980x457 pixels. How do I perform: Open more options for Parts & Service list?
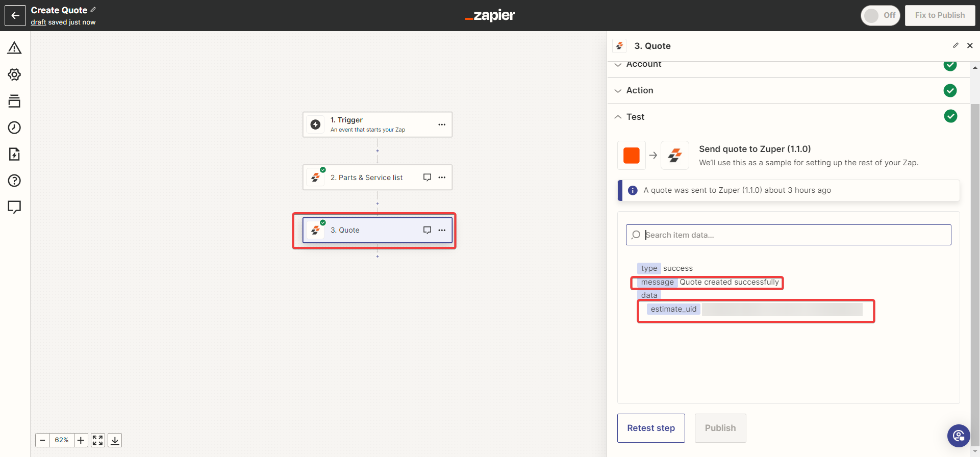442,177
